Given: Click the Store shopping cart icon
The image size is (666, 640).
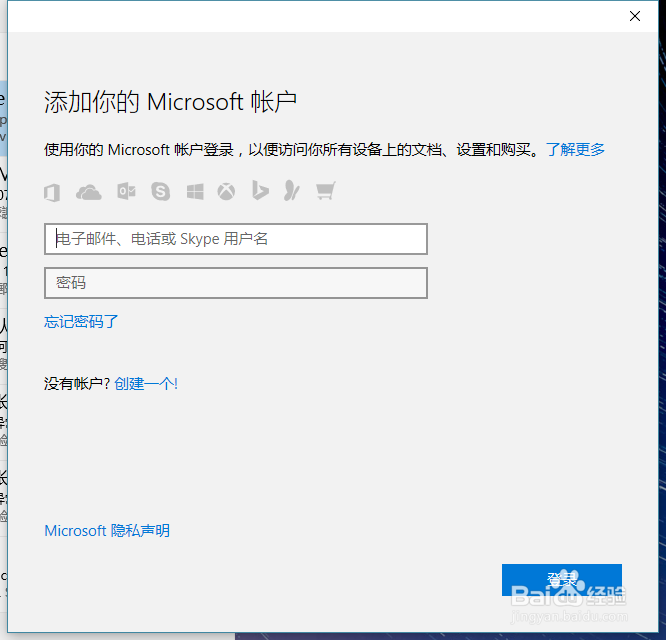Looking at the screenshot, I should 326,191.
